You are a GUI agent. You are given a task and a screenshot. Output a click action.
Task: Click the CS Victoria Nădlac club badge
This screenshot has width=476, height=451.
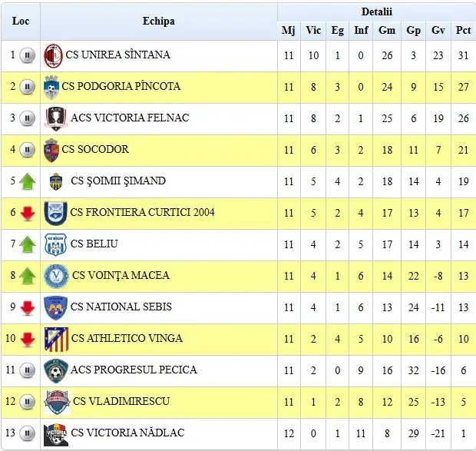click(56, 434)
